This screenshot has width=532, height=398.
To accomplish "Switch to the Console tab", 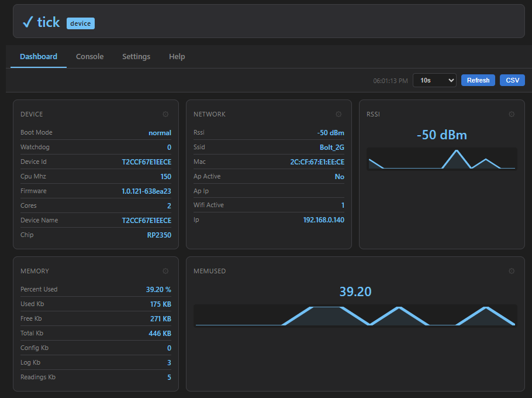I will tap(89, 56).
